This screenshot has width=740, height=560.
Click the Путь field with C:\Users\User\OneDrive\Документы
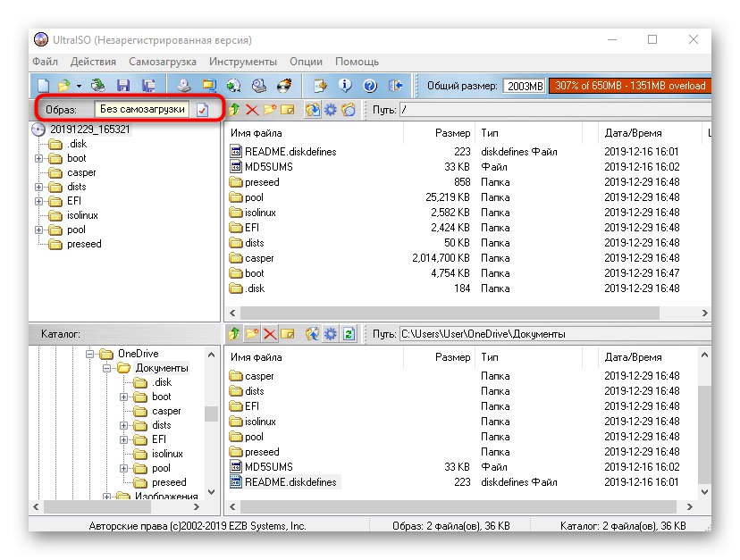(x=556, y=334)
